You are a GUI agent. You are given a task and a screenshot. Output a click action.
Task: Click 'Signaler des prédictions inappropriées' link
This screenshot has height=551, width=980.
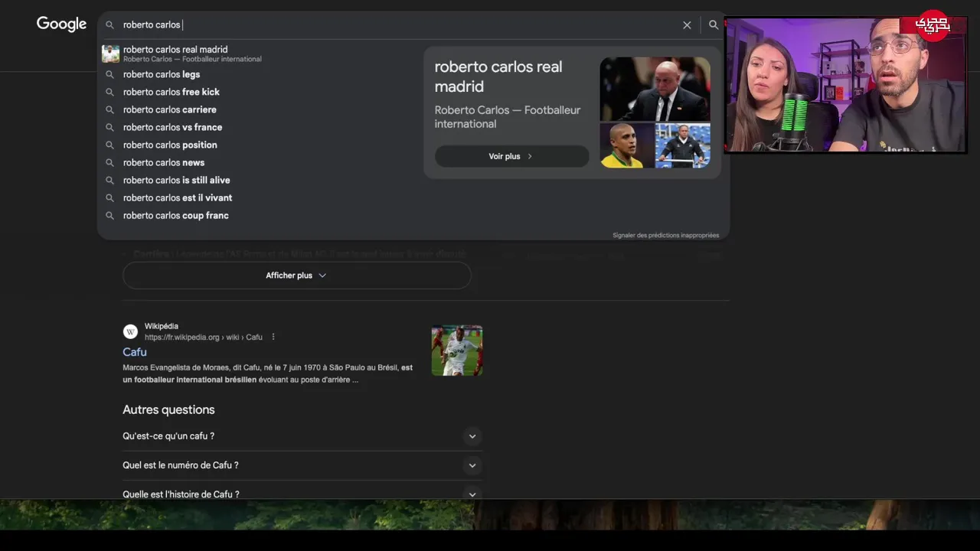665,235
